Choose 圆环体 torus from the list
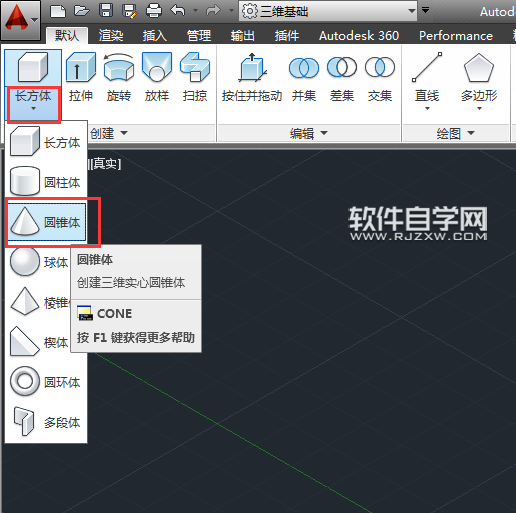This screenshot has height=513, width=516. point(46,382)
